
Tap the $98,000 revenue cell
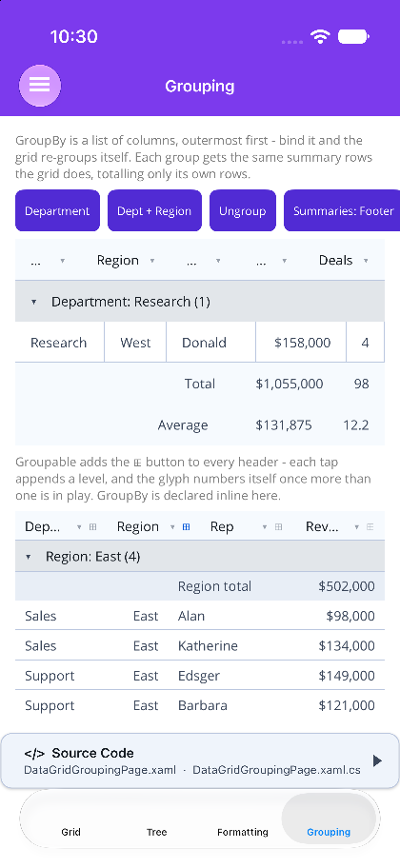pos(350,617)
